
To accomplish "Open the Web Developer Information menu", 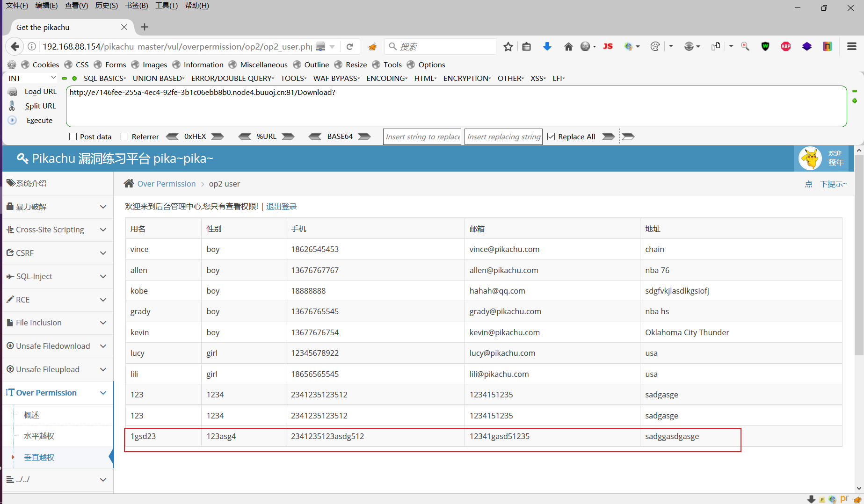I will 198,65.
